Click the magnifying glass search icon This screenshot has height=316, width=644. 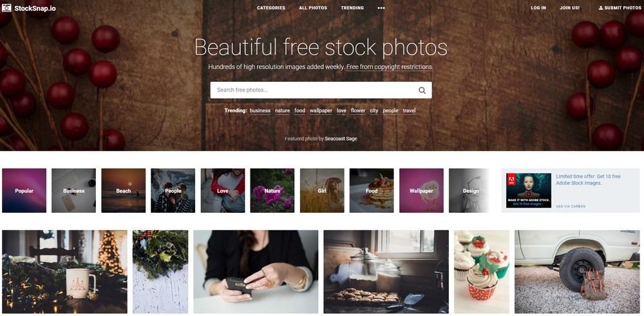(x=422, y=90)
